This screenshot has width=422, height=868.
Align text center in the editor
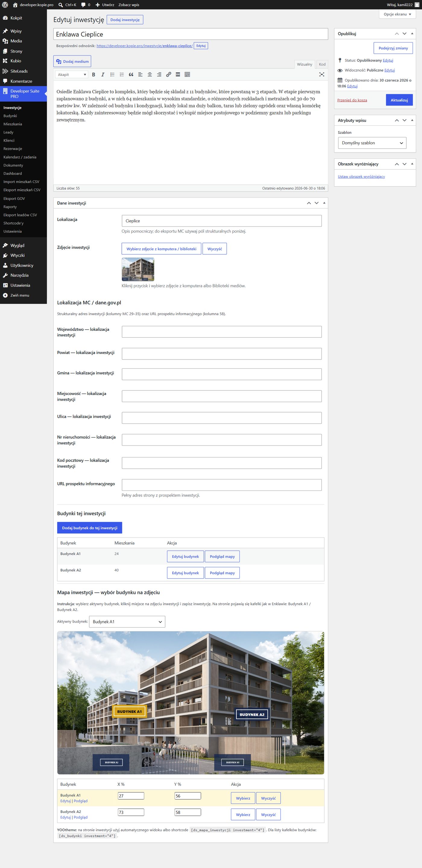150,74
